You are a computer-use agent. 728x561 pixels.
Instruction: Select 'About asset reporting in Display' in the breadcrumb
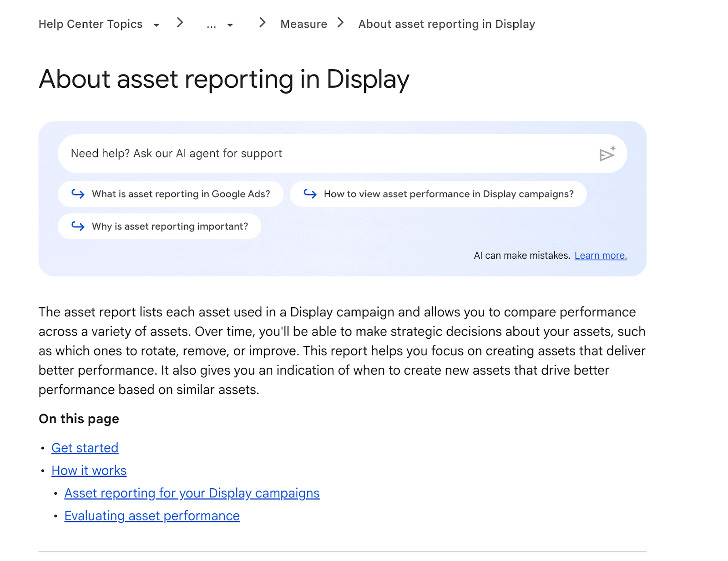point(446,24)
